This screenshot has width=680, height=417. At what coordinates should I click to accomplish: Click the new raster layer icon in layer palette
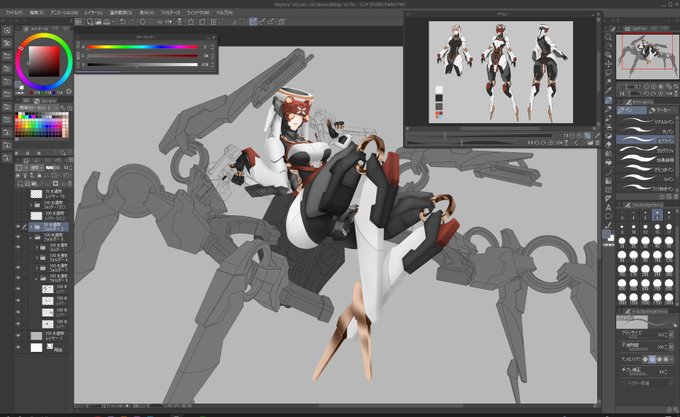(19, 183)
